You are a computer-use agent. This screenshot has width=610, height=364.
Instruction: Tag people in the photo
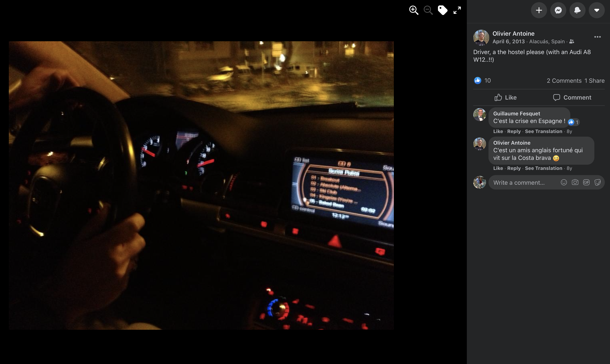443,10
